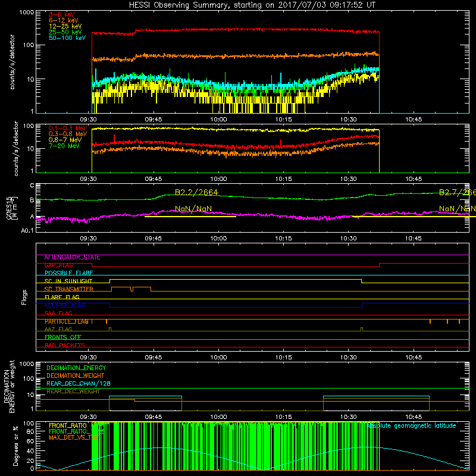Click the 10:45 tick label under the top panel

pos(414,120)
